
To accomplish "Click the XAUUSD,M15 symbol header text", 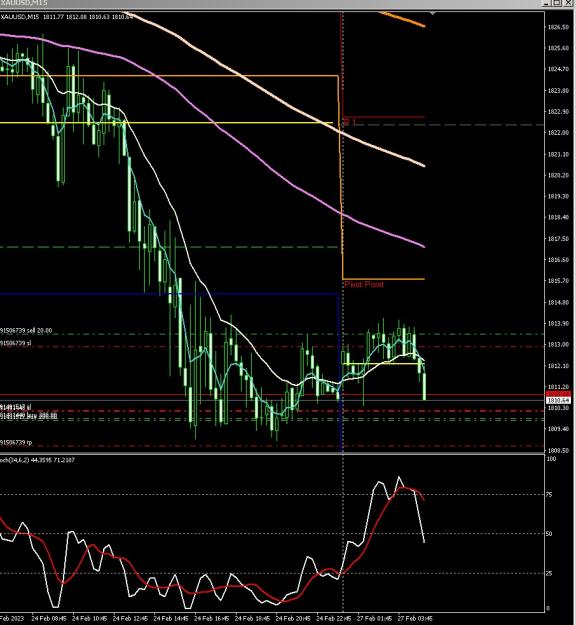I will tap(20, 17).
